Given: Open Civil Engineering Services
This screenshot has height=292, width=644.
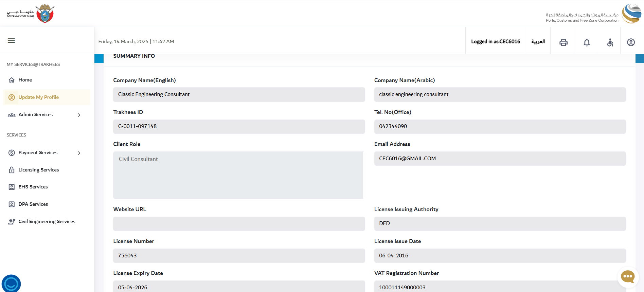Looking at the screenshot, I should coord(47,222).
